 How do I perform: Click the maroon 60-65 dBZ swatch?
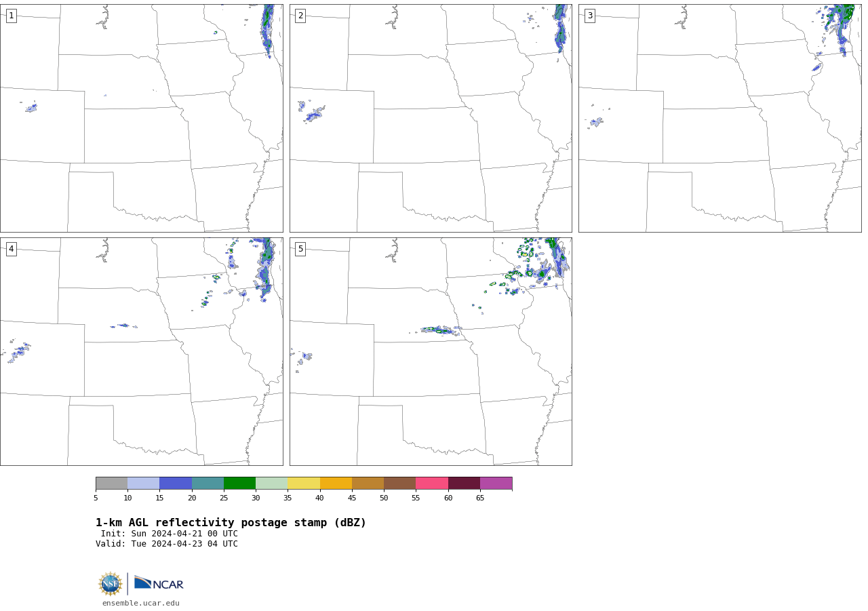[x=464, y=484]
